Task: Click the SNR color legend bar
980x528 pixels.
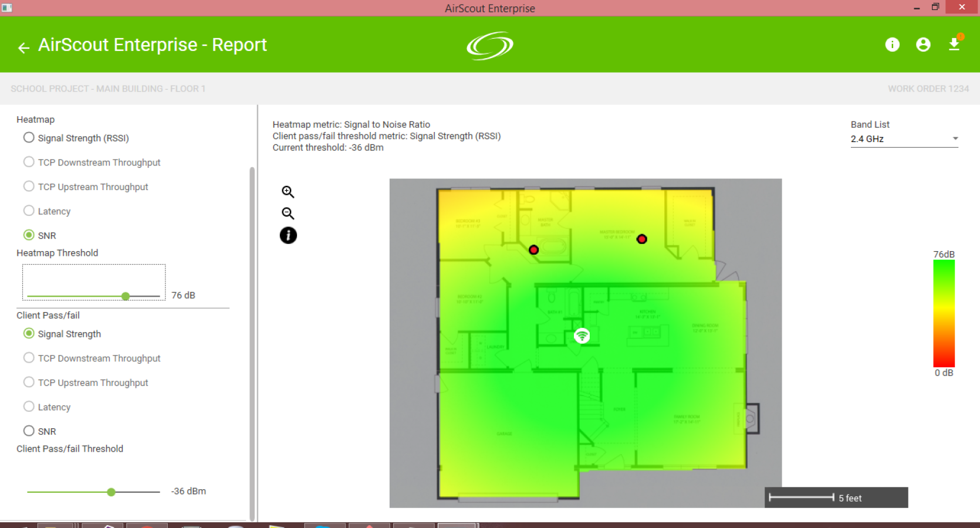Action: coord(944,313)
